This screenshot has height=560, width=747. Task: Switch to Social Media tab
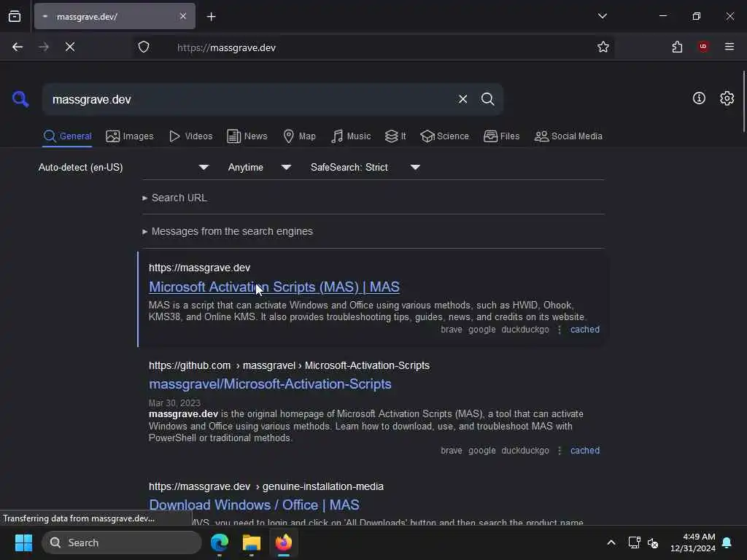568,136
